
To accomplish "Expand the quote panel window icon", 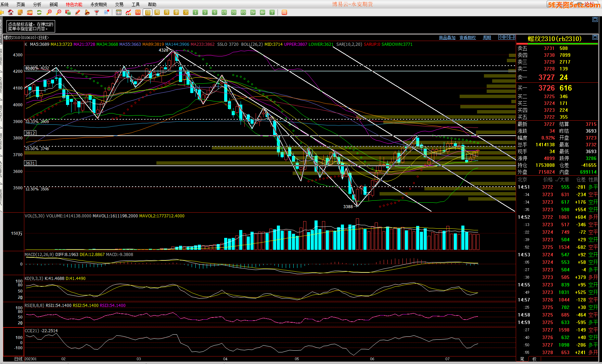I will pyautogui.click(x=595, y=37).
